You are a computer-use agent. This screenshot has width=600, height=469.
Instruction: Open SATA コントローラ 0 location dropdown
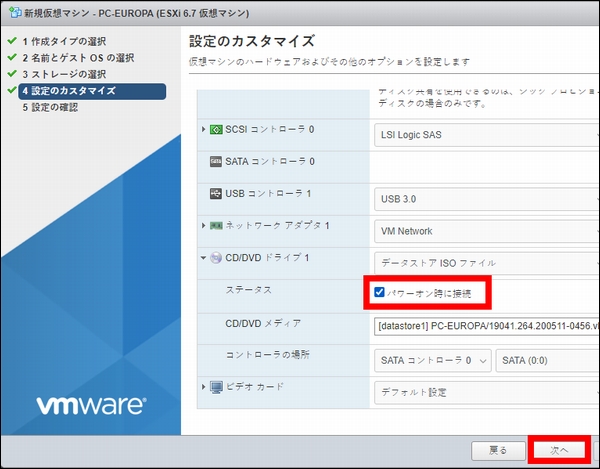pos(433,360)
